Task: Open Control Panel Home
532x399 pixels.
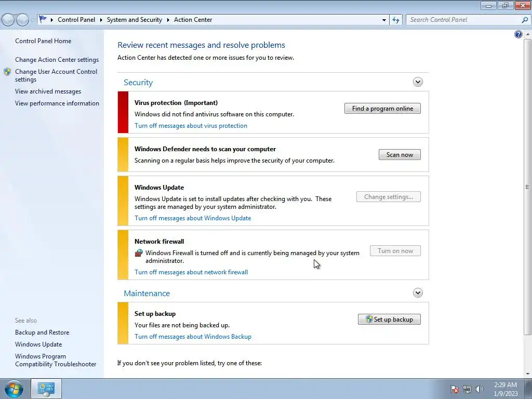Action: 43,41
